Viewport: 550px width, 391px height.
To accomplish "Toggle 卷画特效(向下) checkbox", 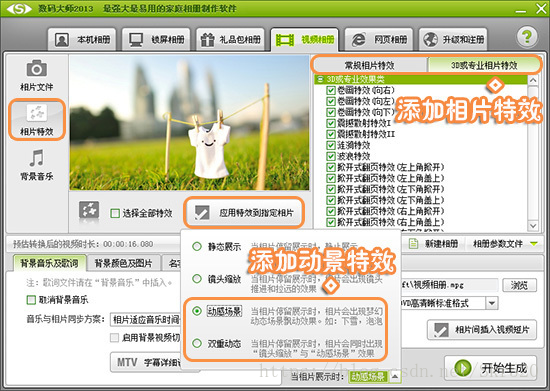I will coord(330,112).
